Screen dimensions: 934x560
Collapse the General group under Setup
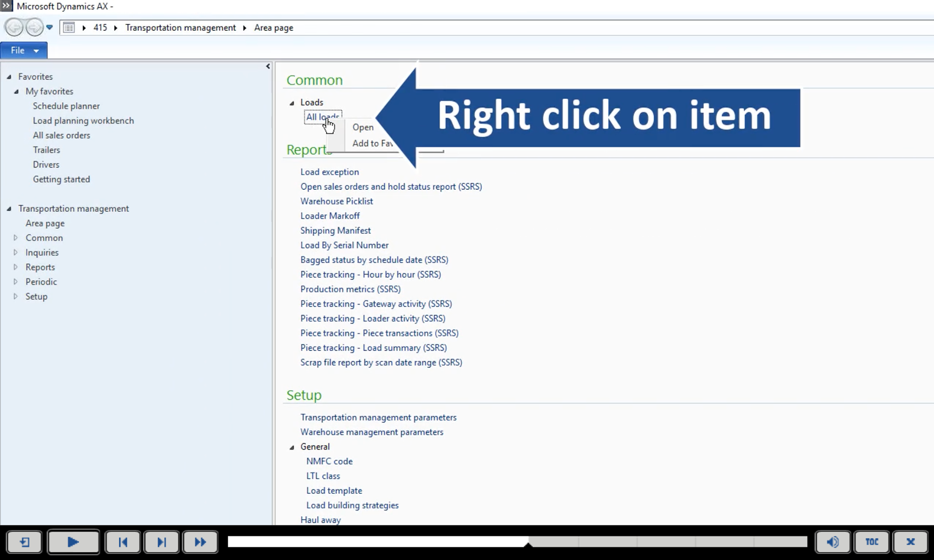[292, 447]
